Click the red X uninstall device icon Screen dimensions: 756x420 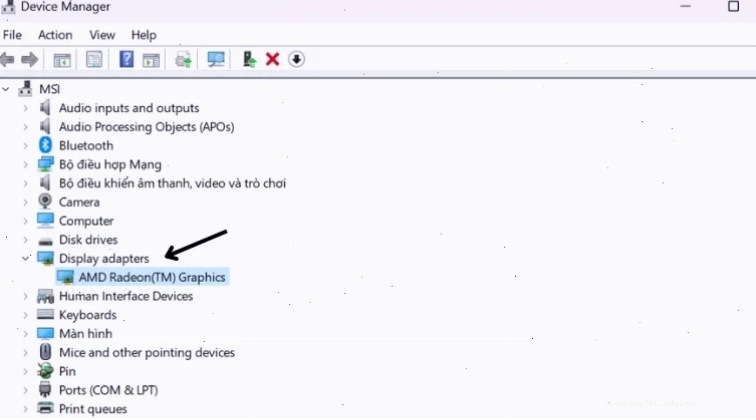pos(272,59)
